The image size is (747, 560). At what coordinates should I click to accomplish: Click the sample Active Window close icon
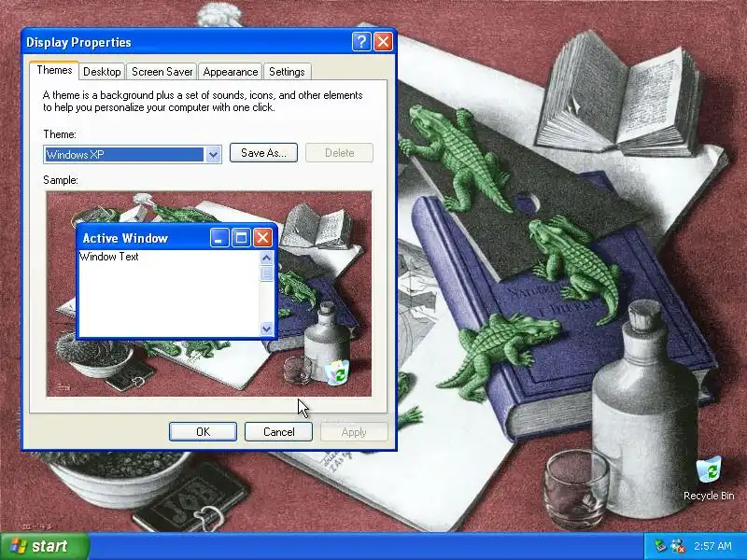262,238
